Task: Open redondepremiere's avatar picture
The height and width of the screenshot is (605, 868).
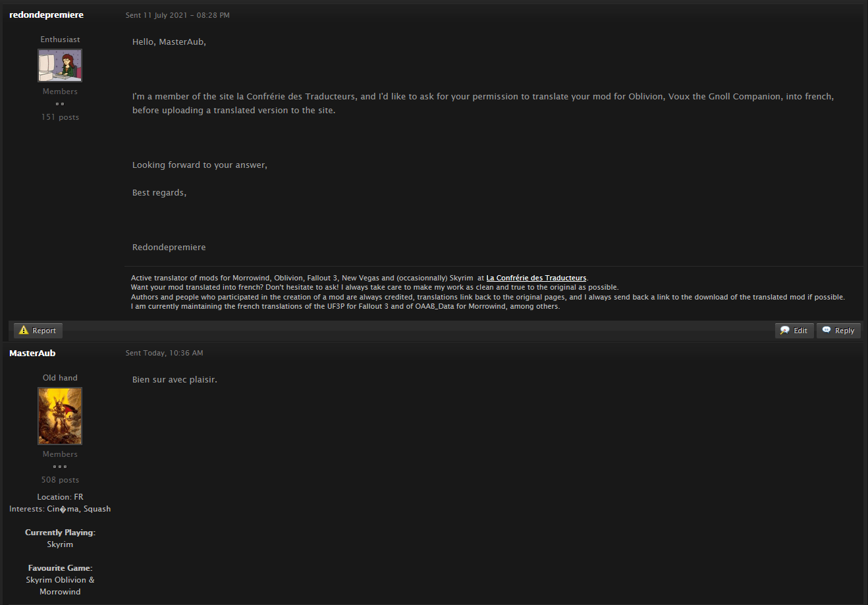Action: [x=60, y=65]
